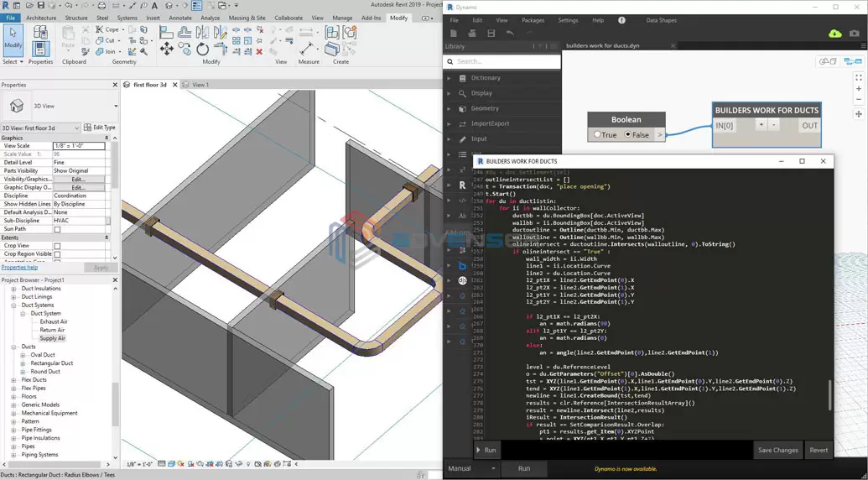Click the Zoom to fit icon in Dynamo canvas

pyautogui.click(x=859, y=77)
